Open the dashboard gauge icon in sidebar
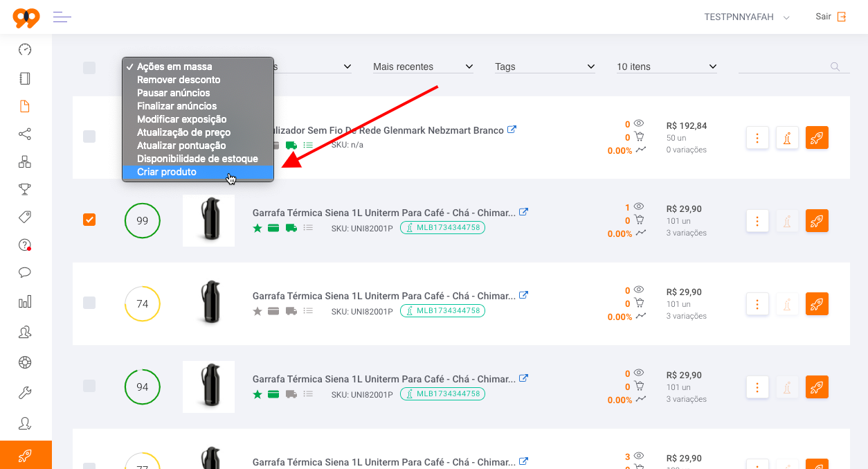 25,50
